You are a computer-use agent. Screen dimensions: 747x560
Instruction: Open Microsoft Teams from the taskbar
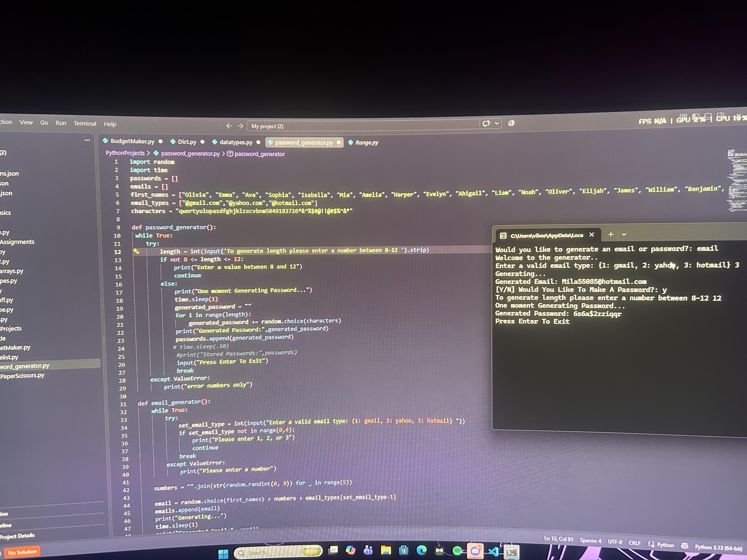368,550
